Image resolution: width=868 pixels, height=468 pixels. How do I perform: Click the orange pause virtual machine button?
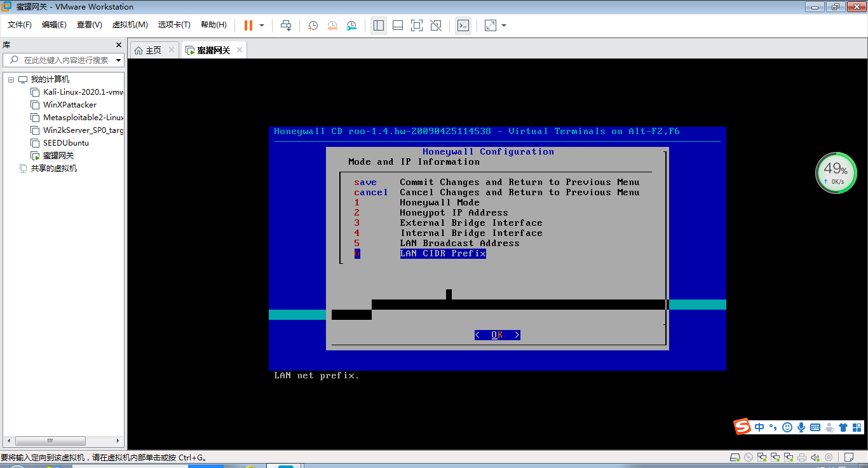pyautogui.click(x=248, y=25)
